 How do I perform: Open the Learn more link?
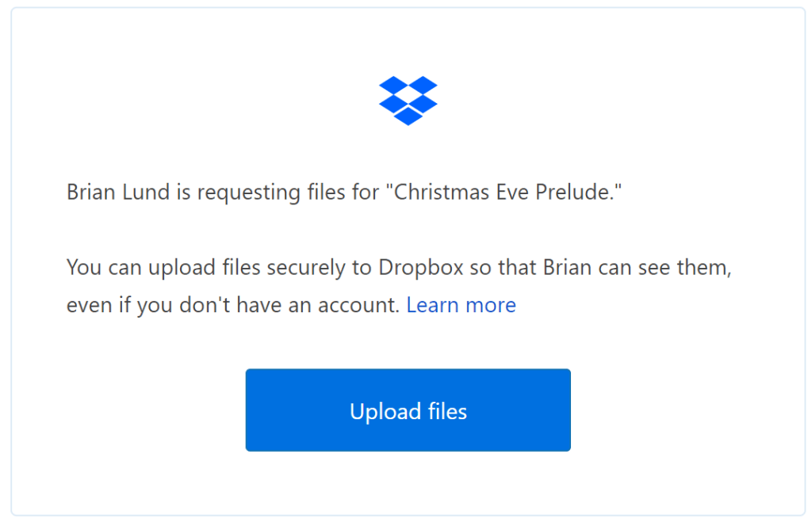pyautogui.click(x=461, y=305)
